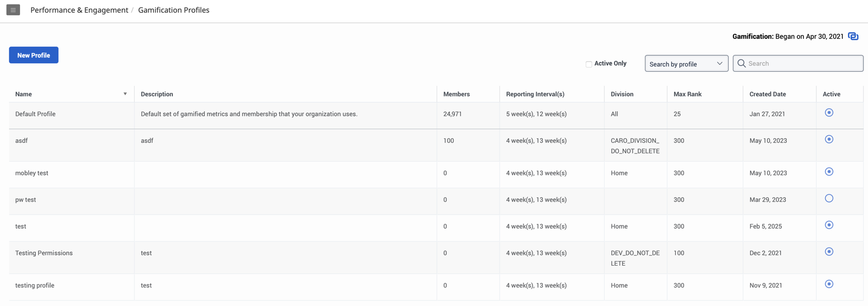Go to Performance & Engagement breadcrumb
868x306 pixels.
[x=79, y=10]
